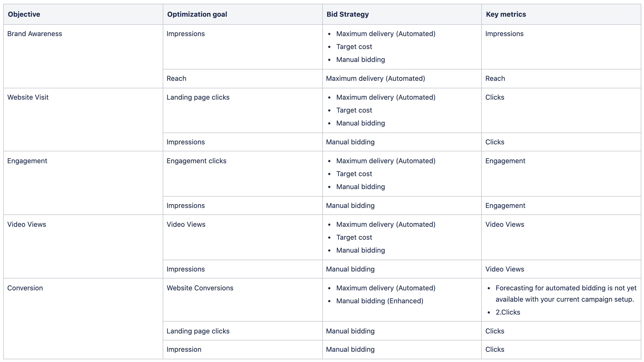
Task: Select the Website Conversions optimization goal
Action: [x=200, y=288]
